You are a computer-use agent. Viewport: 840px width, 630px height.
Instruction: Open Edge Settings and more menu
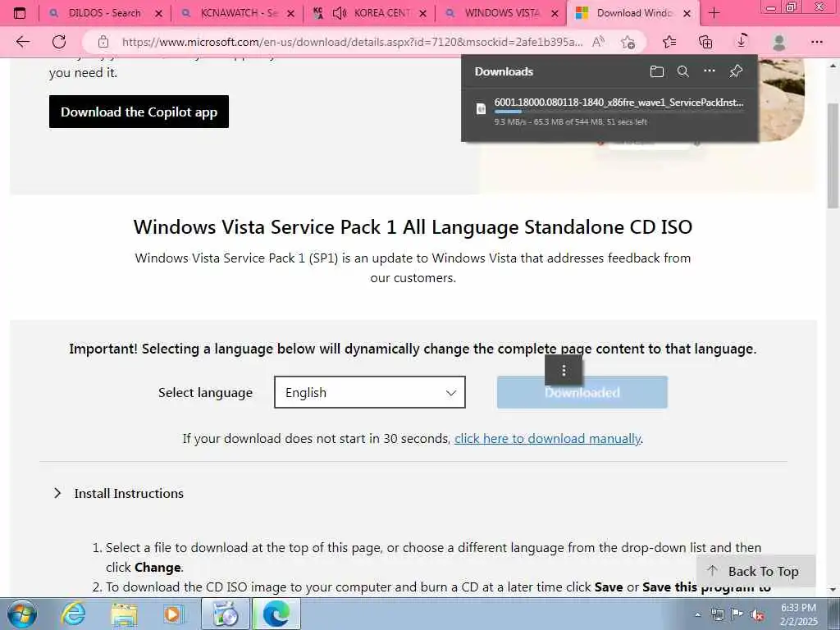[816, 42]
